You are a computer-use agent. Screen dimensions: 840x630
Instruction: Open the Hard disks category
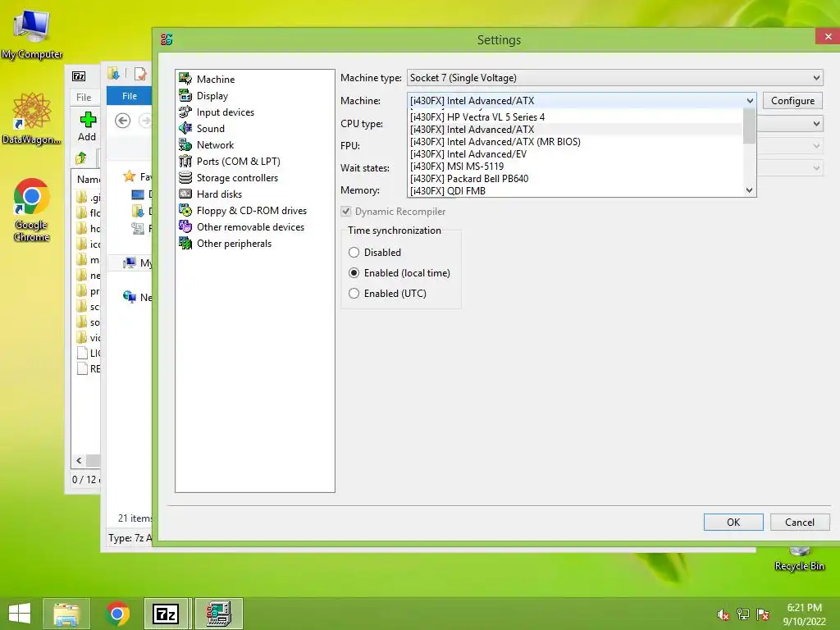click(x=211, y=194)
